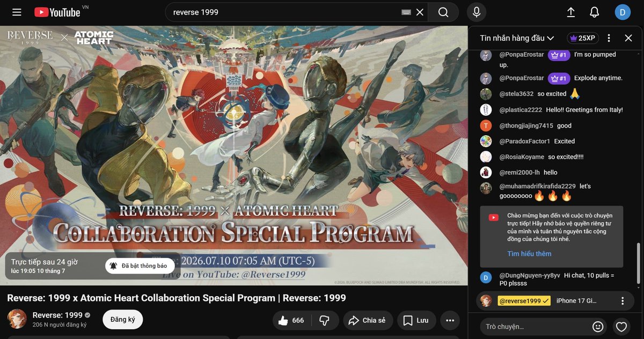
Task: Click @DungNguyen-yy8yv chat username
Action: (x=530, y=275)
